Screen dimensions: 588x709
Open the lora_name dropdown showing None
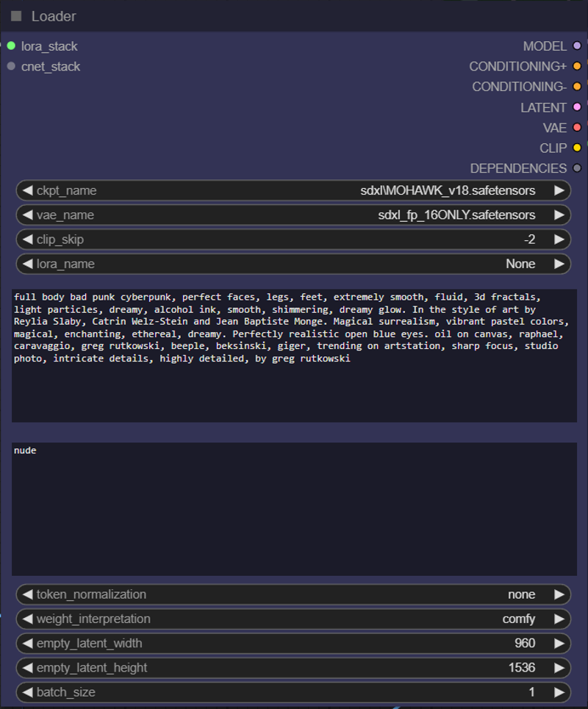click(x=293, y=264)
